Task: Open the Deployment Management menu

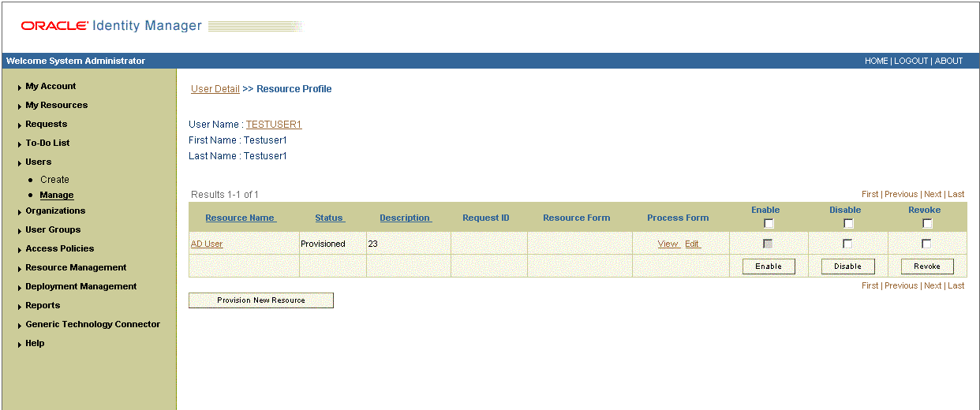Action: click(81, 286)
